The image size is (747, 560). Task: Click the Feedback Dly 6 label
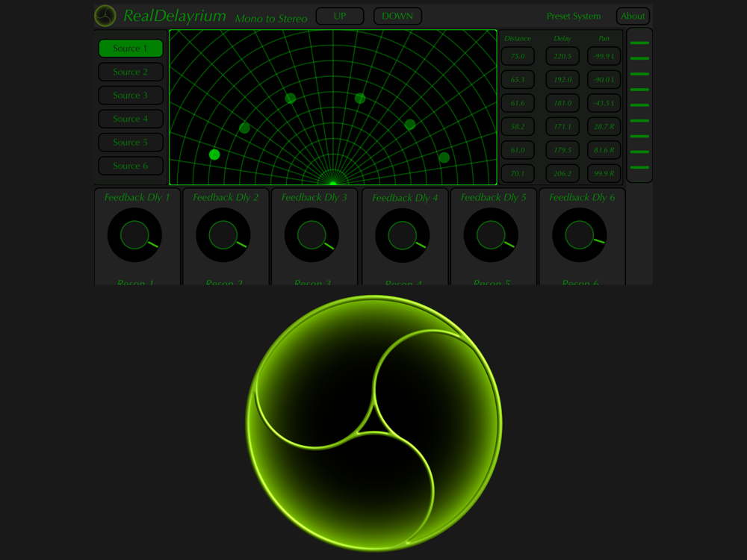(x=582, y=197)
